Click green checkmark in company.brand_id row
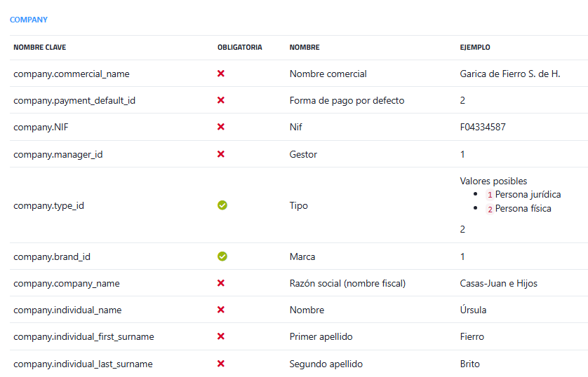The image size is (588, 377). (222, 256)
